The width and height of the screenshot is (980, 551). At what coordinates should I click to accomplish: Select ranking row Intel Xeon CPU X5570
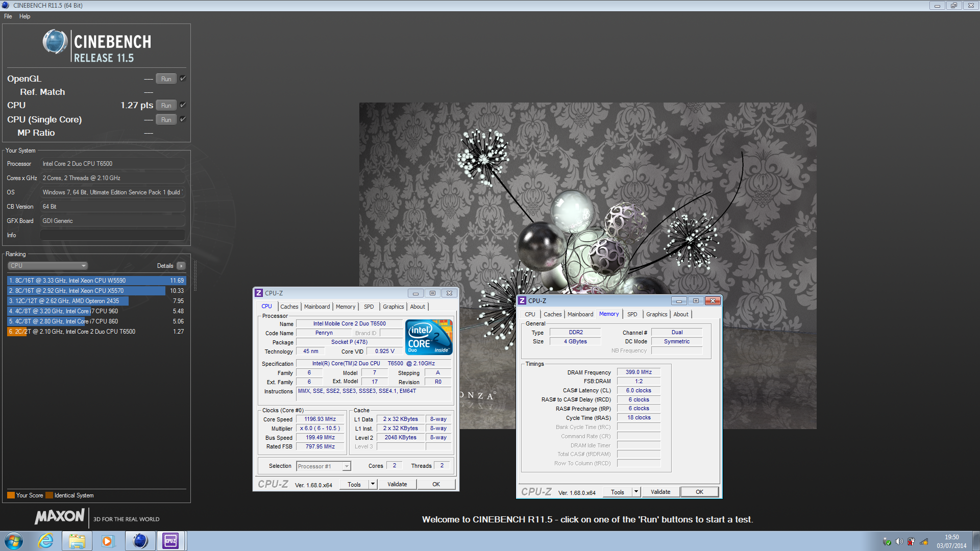(96, 291)
